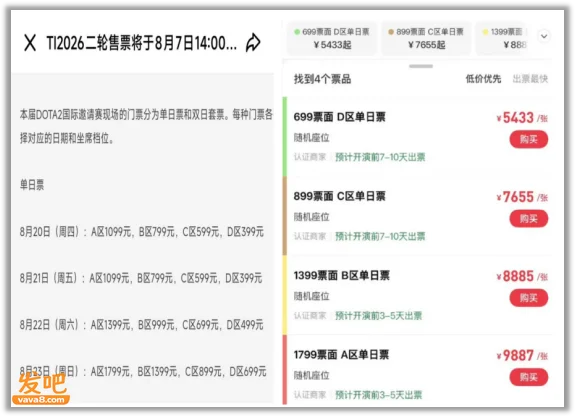Tap the vava8.com watermark logo
This screenshot has height=417, width=576.
41,389
